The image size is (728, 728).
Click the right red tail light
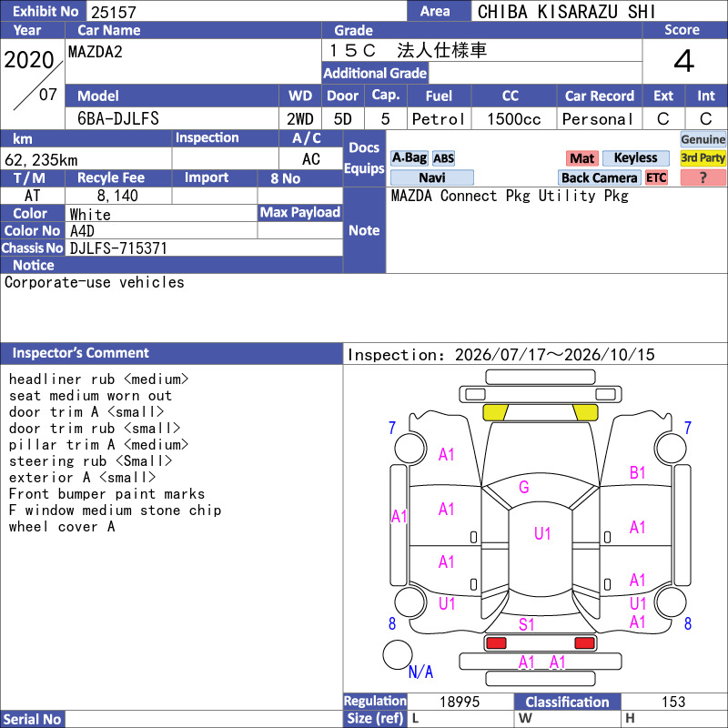584,643
